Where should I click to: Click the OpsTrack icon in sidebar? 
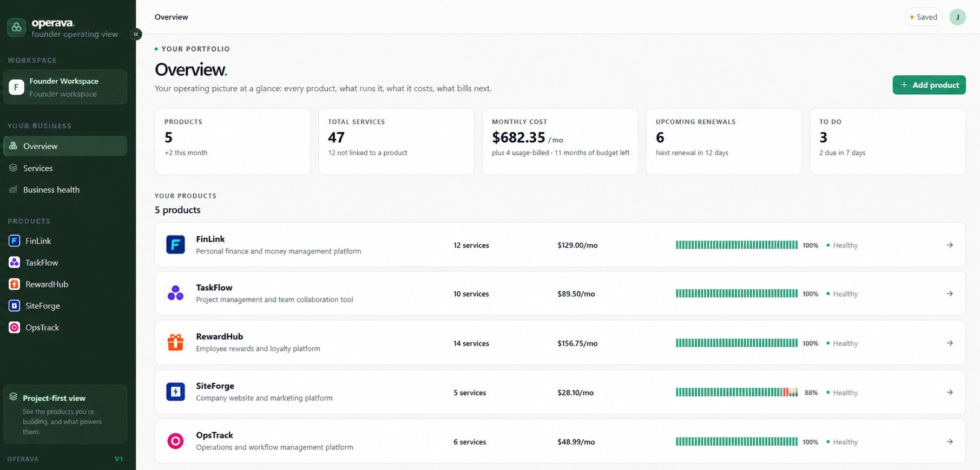15,328
